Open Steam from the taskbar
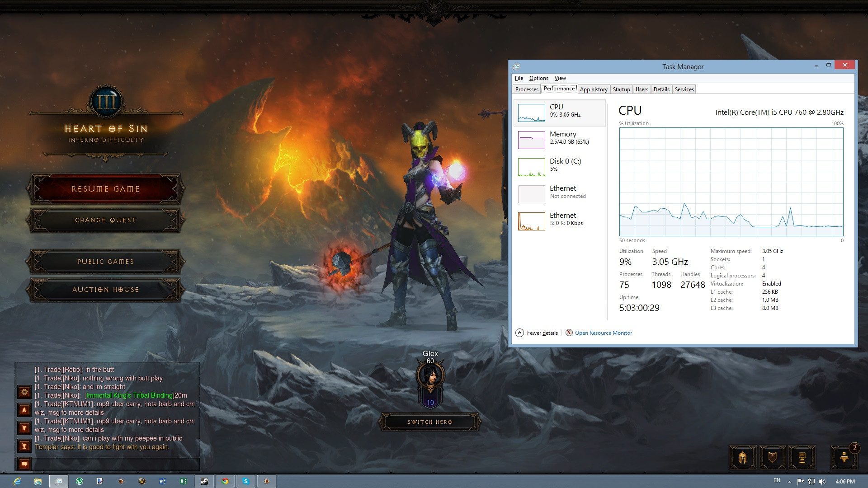 [x=204, y=481]
